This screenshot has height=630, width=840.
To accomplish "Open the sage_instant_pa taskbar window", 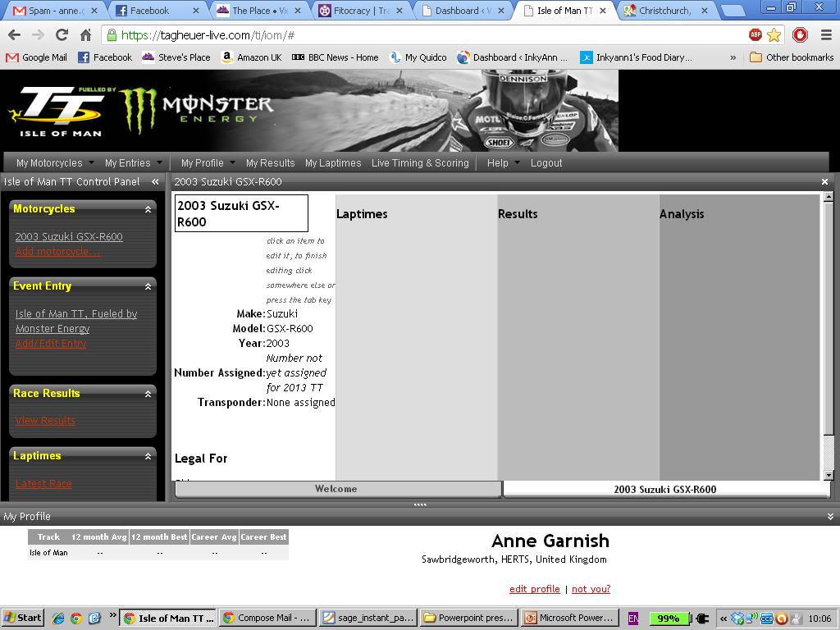I will [x=367, y=618].
